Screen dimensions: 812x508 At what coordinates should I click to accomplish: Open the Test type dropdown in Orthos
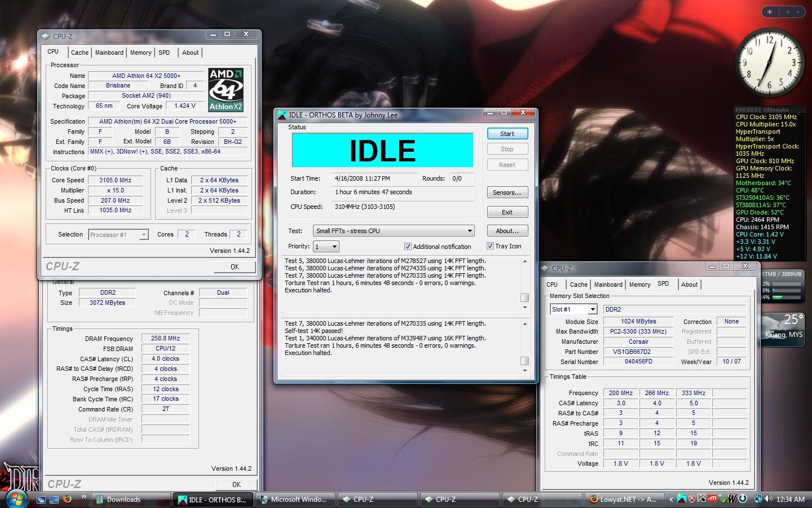[394, 231]
